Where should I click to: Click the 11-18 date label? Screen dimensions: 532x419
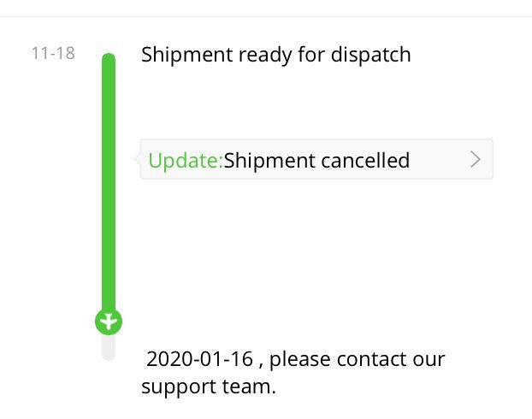53,54
